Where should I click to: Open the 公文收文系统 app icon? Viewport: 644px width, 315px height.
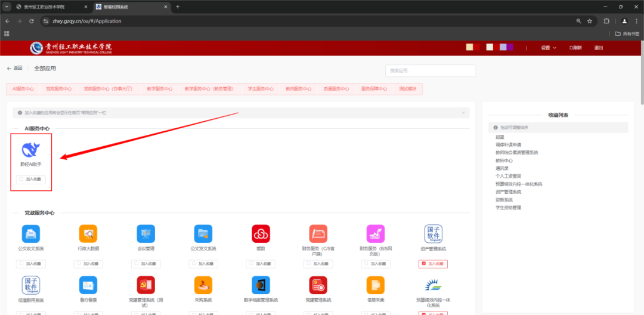click(31, 234)
